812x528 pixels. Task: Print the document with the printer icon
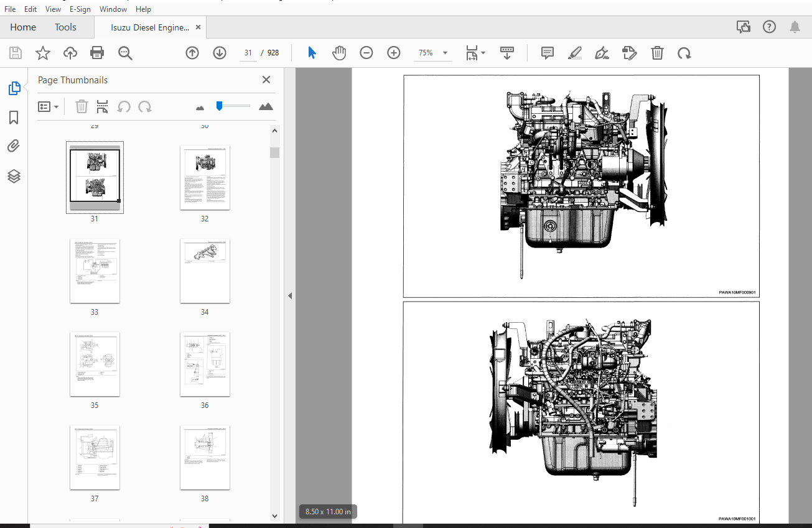point(97,53)
